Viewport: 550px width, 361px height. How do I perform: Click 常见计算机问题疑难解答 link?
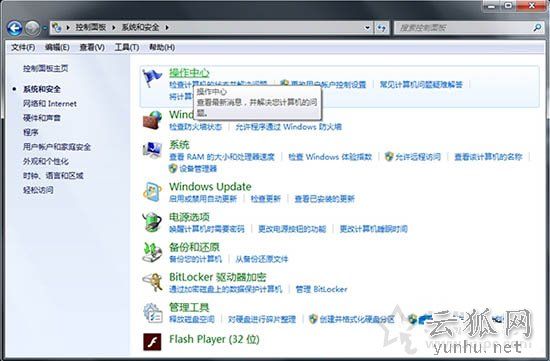coord(421,85)
